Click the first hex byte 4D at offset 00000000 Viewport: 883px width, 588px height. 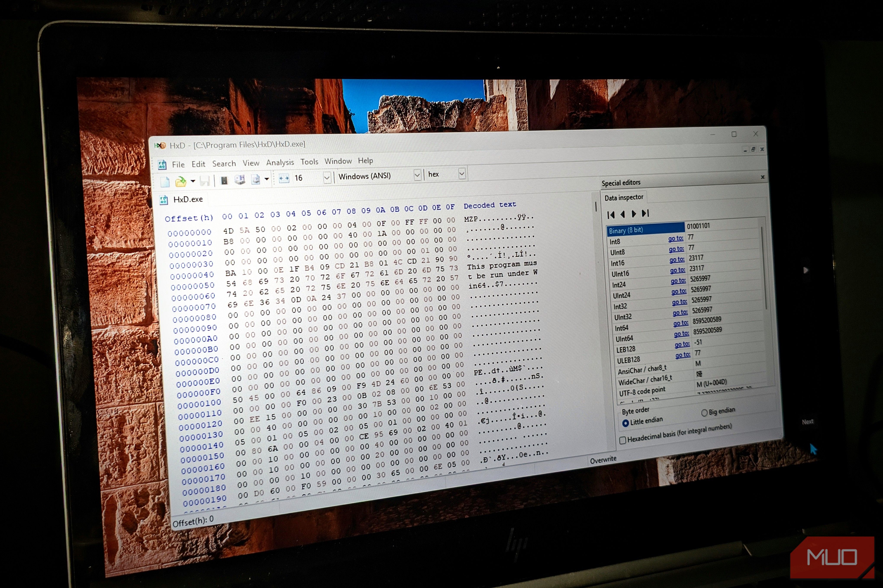click(x=229, y=231)
